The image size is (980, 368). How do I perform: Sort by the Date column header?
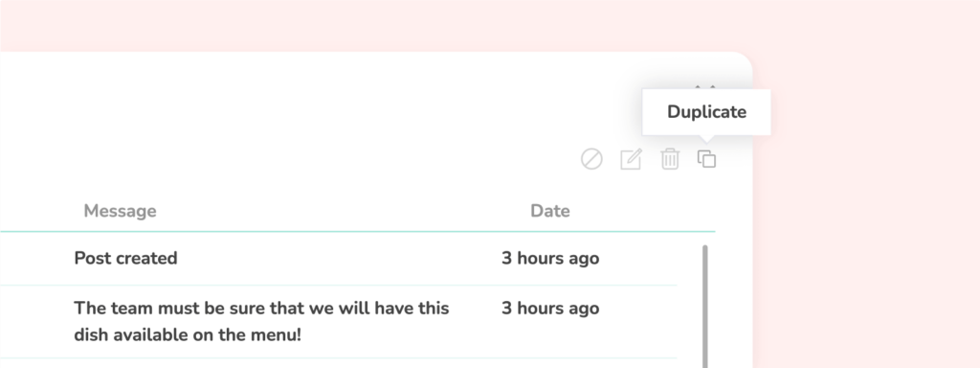pyautogui.click(x=550, y=211)
